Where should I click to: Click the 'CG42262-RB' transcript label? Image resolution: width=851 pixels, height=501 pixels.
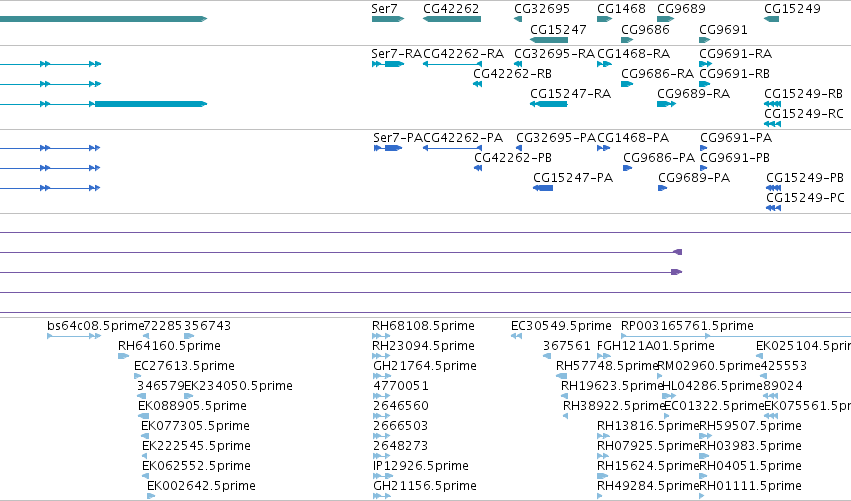point(512,74)
